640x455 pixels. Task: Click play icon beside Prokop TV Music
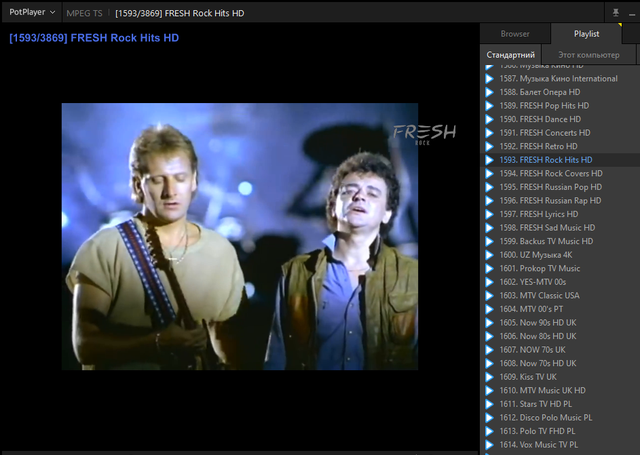coord(489,269)
